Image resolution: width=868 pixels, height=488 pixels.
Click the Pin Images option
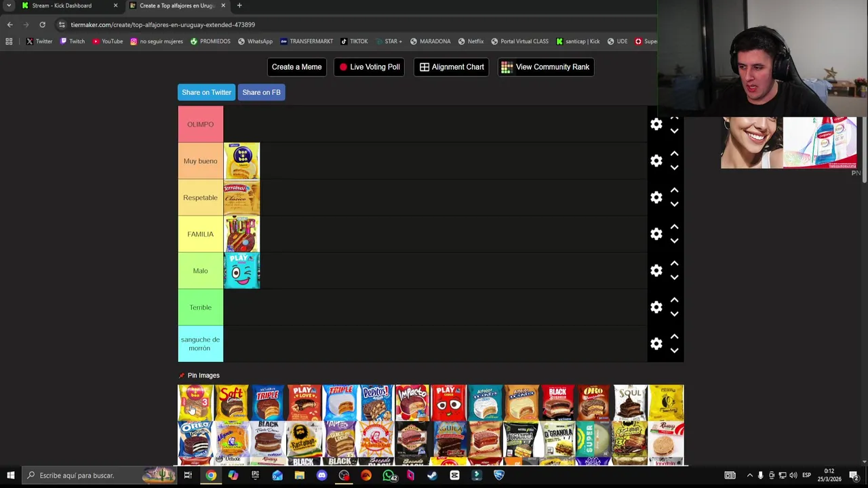pos(199,375)
